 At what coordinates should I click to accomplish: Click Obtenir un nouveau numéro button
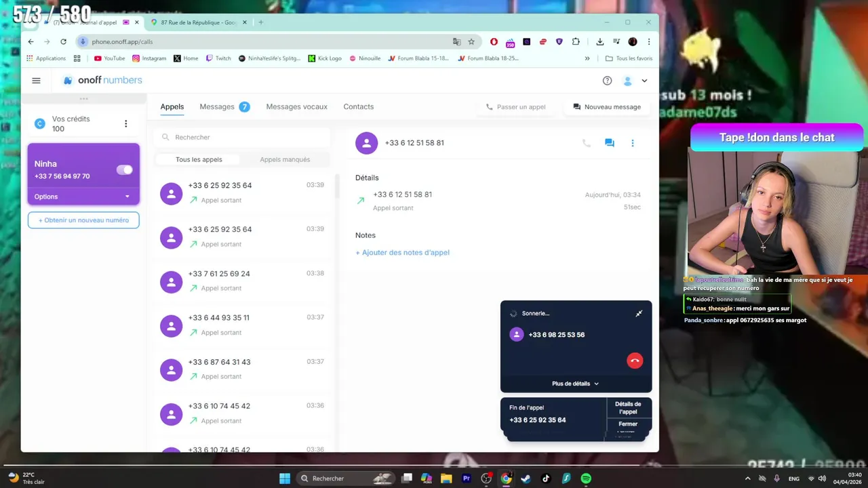tap(83, 220)
